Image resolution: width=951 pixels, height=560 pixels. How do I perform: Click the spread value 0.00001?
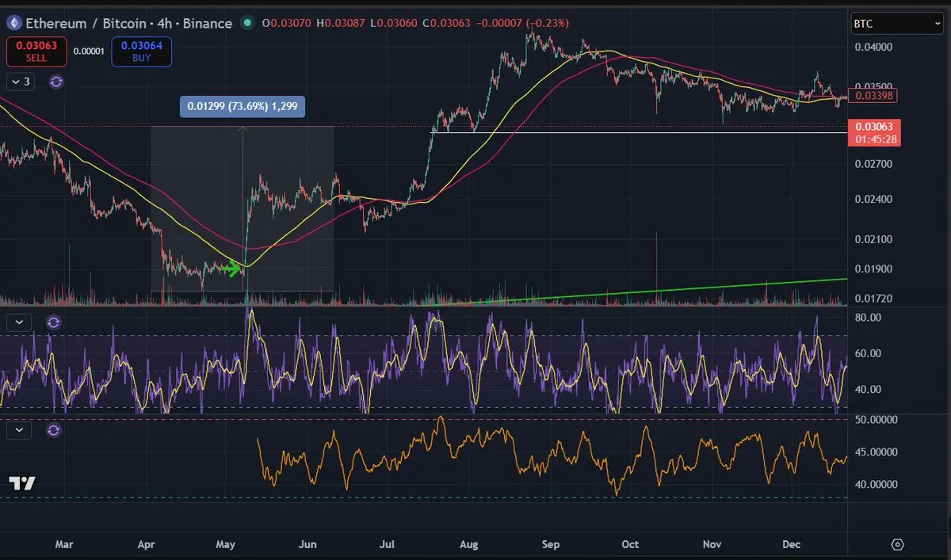tap(89, 51)
